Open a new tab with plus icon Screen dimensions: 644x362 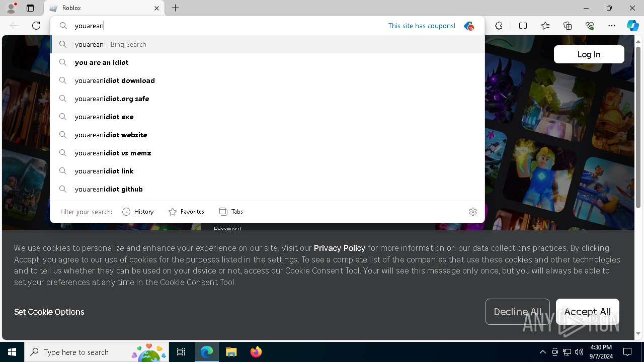[x=175, y=8]
